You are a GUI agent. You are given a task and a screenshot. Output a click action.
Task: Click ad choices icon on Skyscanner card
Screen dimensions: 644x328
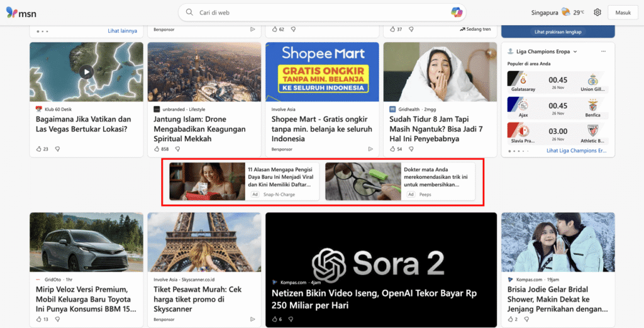252,319
